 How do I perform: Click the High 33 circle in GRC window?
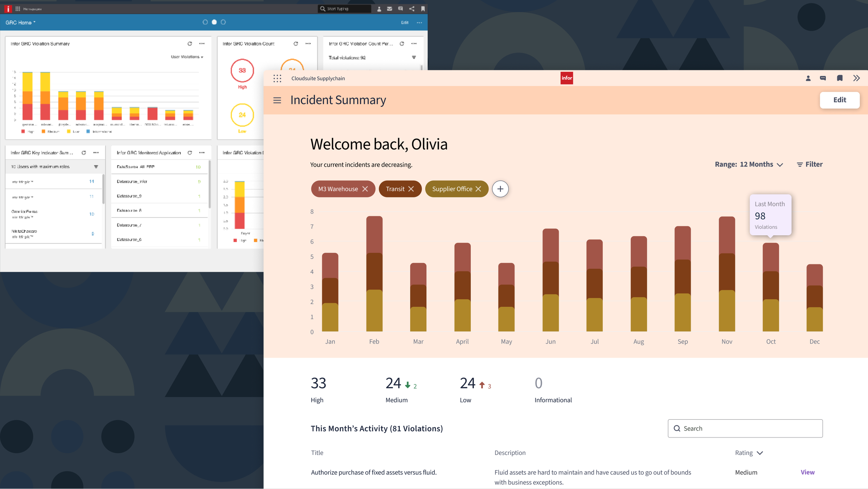[242, 71]
